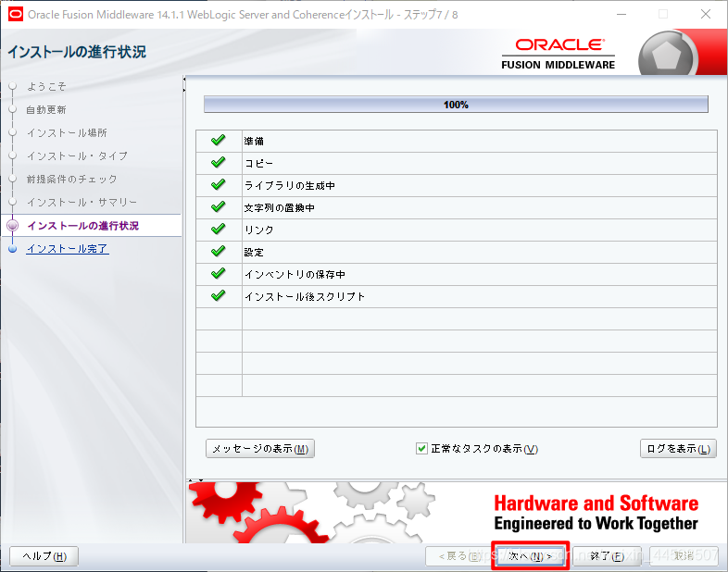Click the green checkmark beside リンク

coord(219,230)
